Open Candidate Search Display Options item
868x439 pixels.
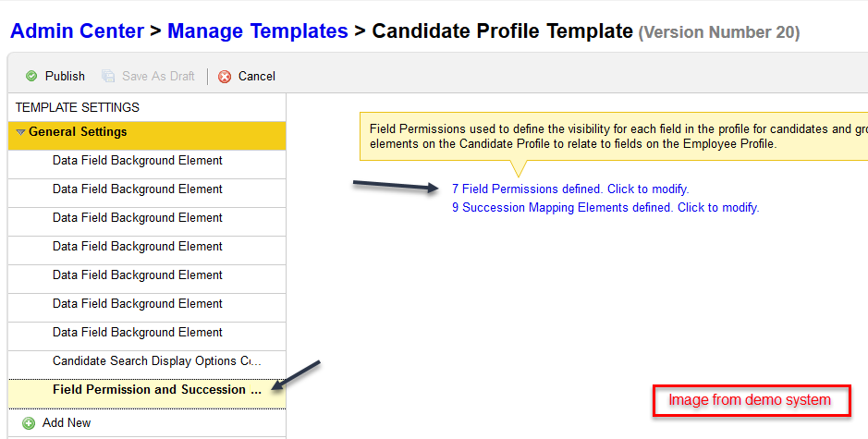coord(147,361)
